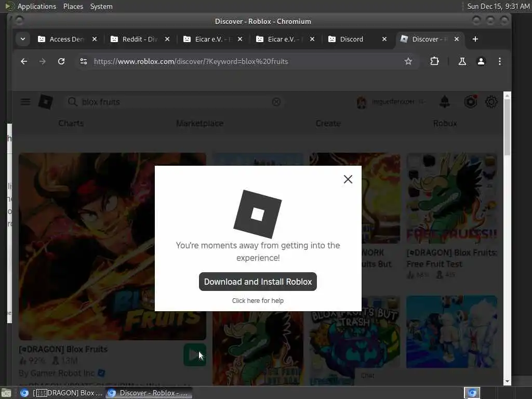The image size is (532, 399).
Task: Bookmark this page with star icon
Action: [x=408, y=61]
